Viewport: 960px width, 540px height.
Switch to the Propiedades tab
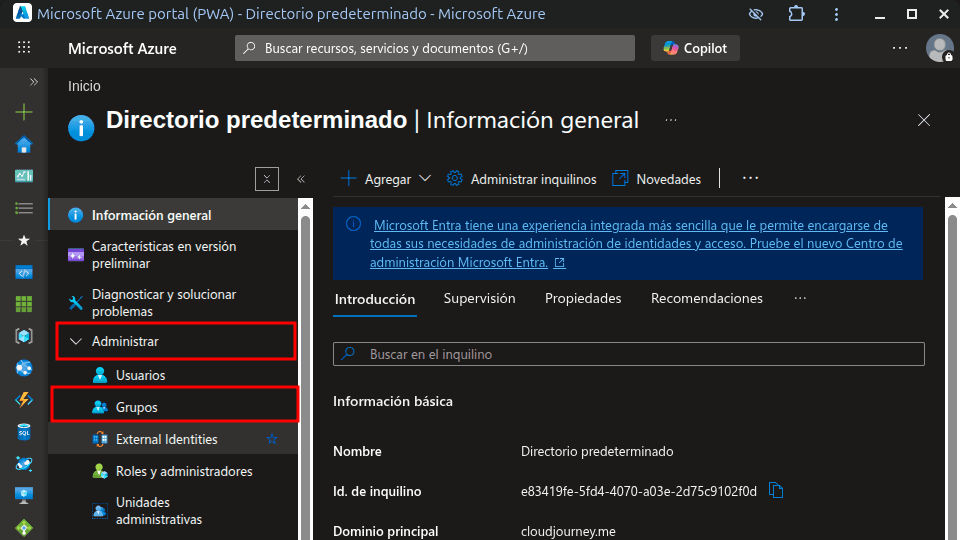pyautogui.click(x=583, y=299)
